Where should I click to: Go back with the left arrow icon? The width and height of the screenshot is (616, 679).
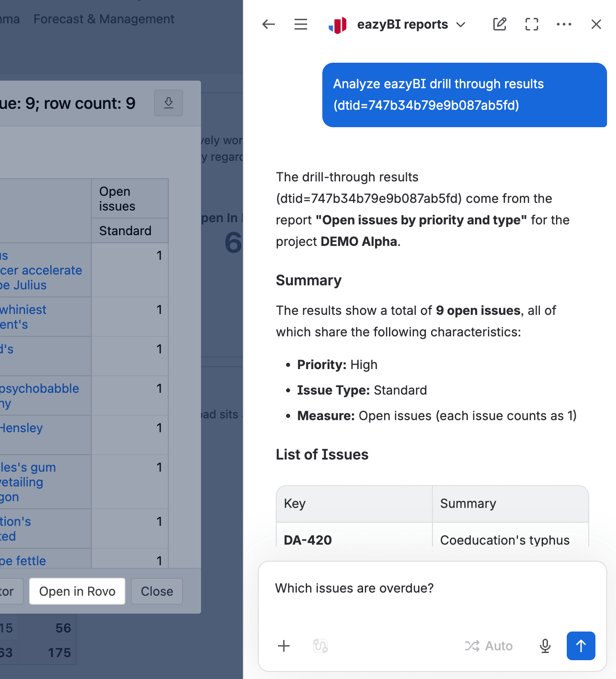(269, 24)
